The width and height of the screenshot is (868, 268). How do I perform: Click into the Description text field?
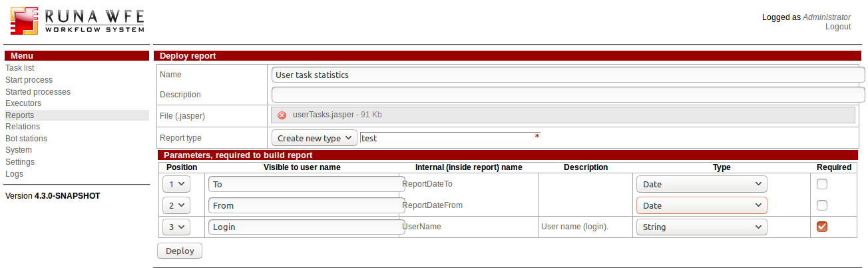click(x=567, y=95)
